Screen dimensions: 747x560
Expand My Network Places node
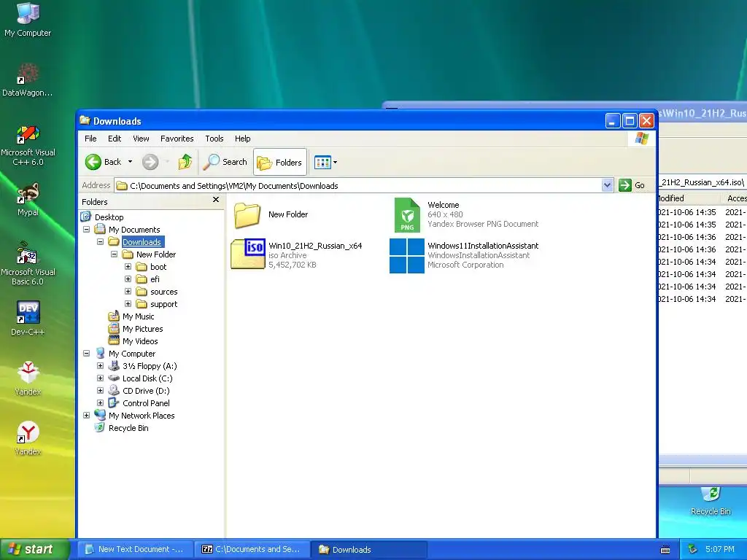tap(86, 415)
